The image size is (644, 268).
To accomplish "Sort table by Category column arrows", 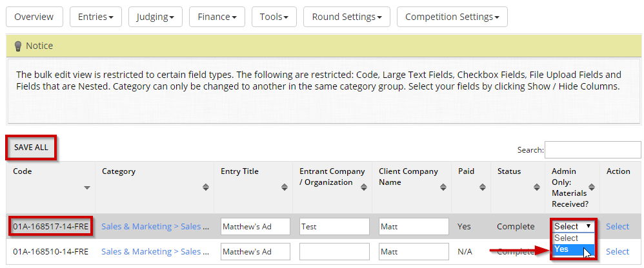I will 206,187.
